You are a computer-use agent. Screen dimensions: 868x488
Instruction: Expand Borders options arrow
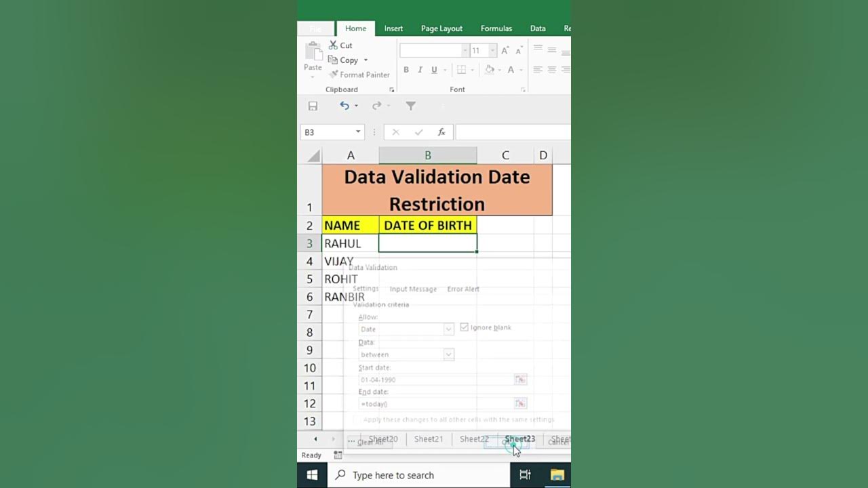pyautogui.click(x=473, y=70)
